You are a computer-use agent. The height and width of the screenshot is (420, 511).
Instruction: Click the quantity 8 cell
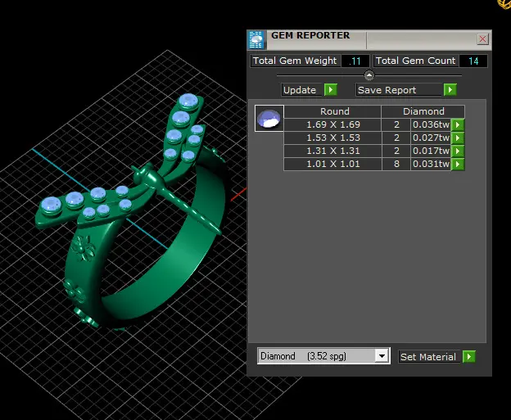tap(396, 164)
